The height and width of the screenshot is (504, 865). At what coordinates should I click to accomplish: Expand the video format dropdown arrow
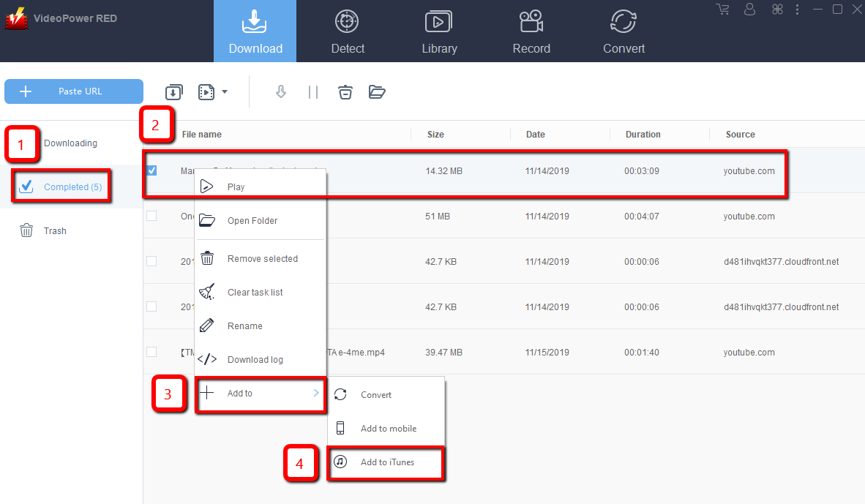click(225, 92)
